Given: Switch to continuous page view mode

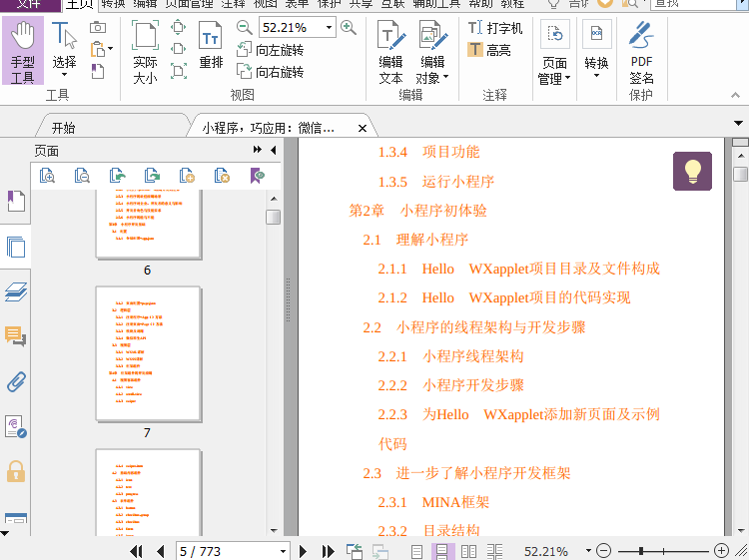Looking at the screenshot, I should 442,552.
